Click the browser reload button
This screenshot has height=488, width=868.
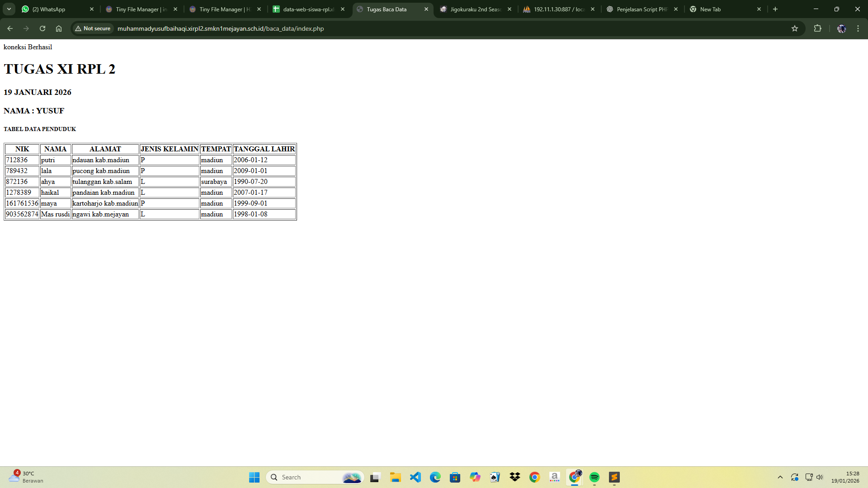point(42,28)
